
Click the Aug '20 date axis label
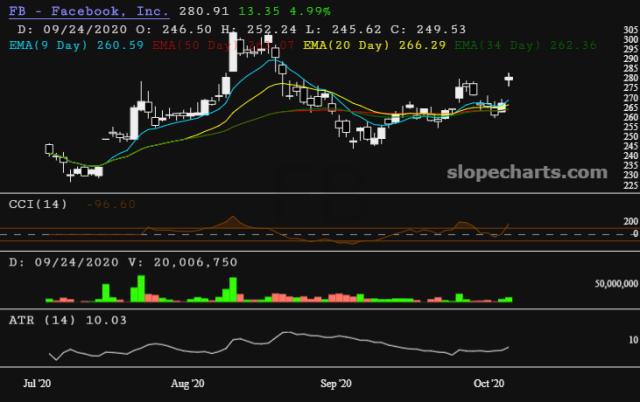(x=188, y=383)
